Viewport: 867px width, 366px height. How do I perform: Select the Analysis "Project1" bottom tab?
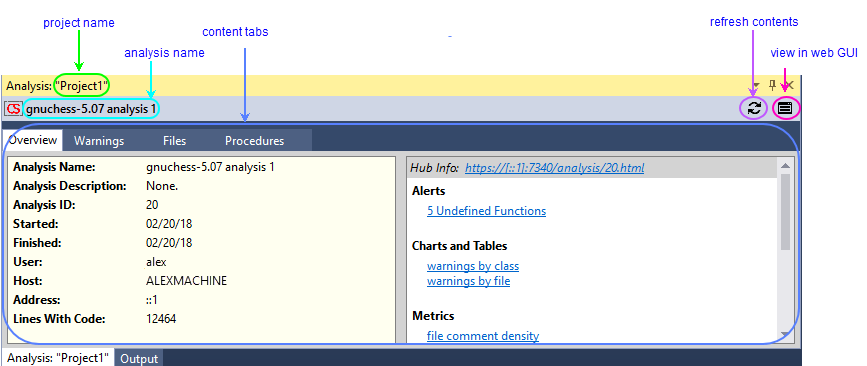click(x=58, y=358)
